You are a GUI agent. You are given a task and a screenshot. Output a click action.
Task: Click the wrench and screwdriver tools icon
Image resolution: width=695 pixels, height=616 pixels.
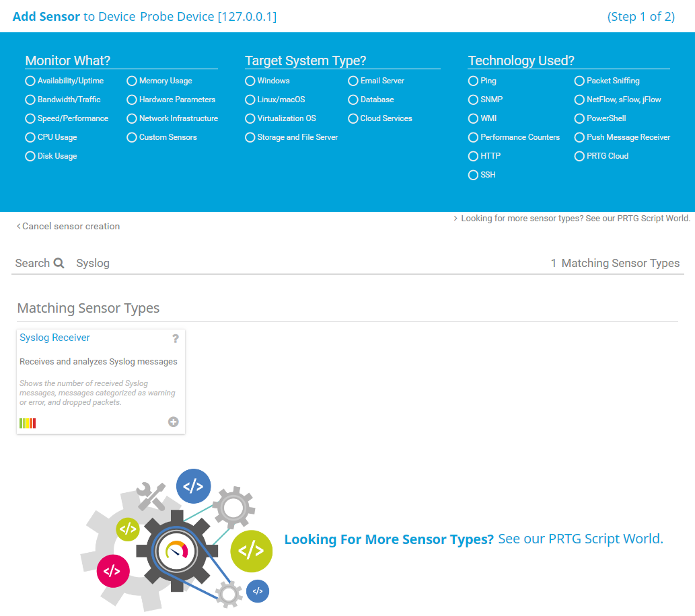151,497
